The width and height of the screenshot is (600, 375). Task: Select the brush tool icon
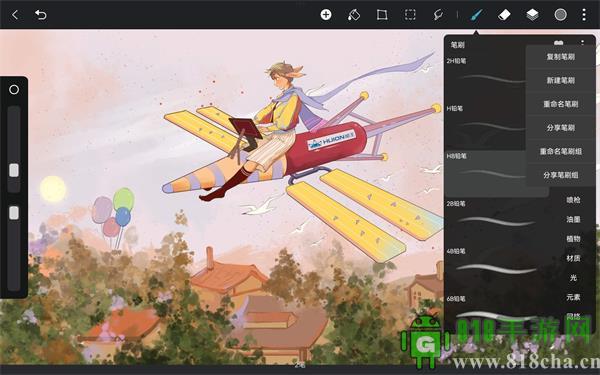point(476,15)
